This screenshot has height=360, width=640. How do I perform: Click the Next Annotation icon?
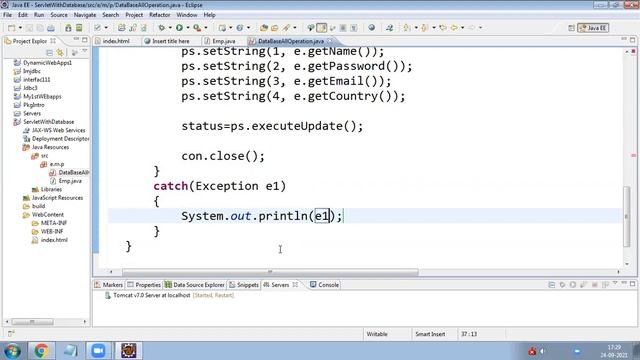point(407,28)
